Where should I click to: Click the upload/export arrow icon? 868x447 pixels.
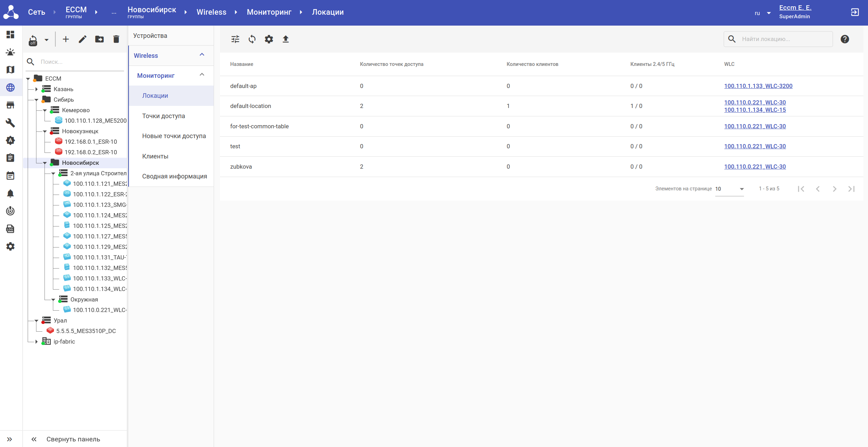click(x=285, y=39)
